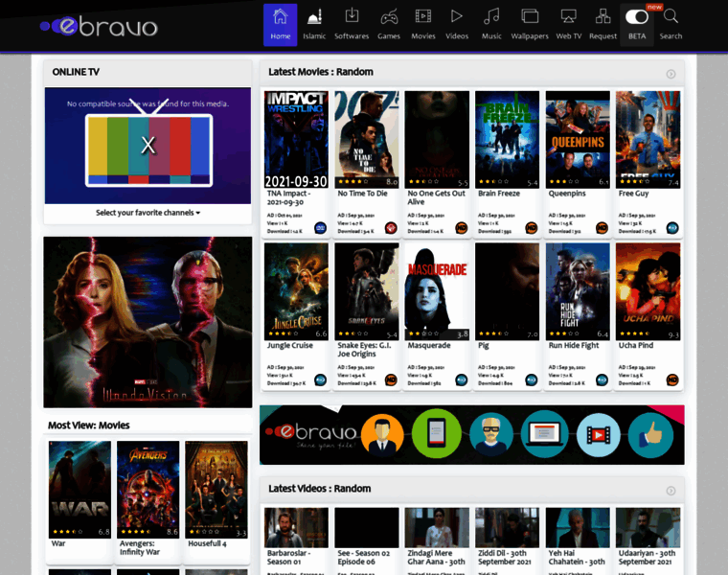Expand 'Select your favorite channels' dropdown

coord(148,213)
